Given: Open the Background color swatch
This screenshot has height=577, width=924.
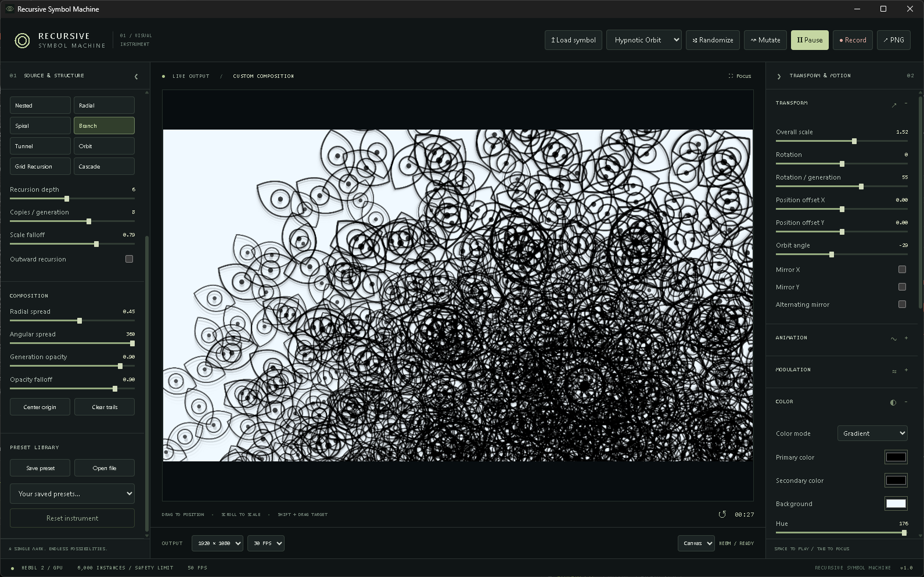Looking at the screenshot, I should pos(896,504).
